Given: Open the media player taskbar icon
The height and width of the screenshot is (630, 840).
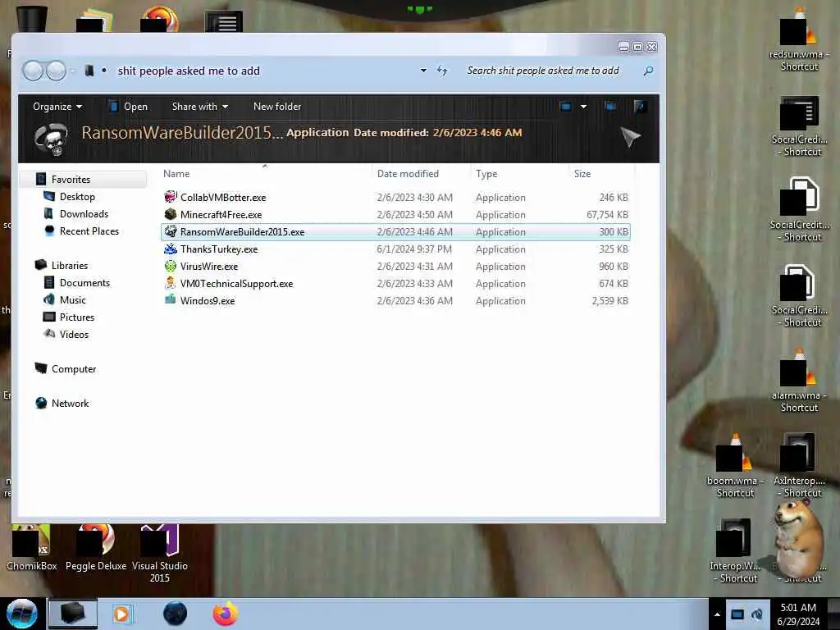Looking at the screenshot, I should [121, 614].
